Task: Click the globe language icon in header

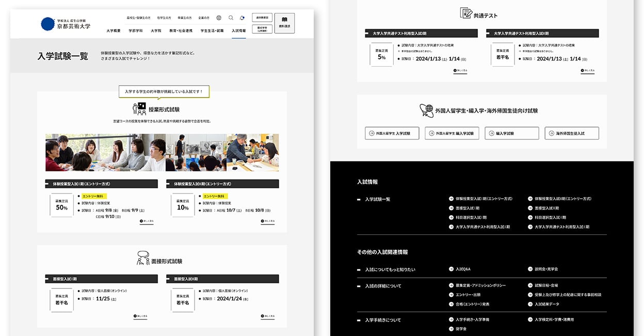Action: click(219, 18)
